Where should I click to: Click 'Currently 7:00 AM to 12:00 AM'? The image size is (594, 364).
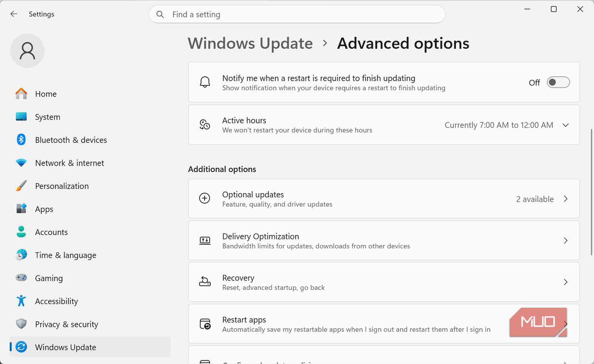tap(499, 125)
